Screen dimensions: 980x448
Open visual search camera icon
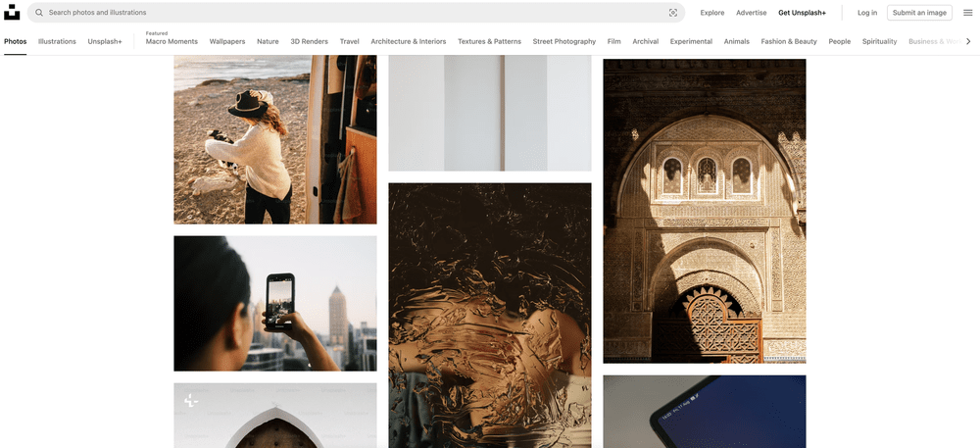(x=673, y=13)
